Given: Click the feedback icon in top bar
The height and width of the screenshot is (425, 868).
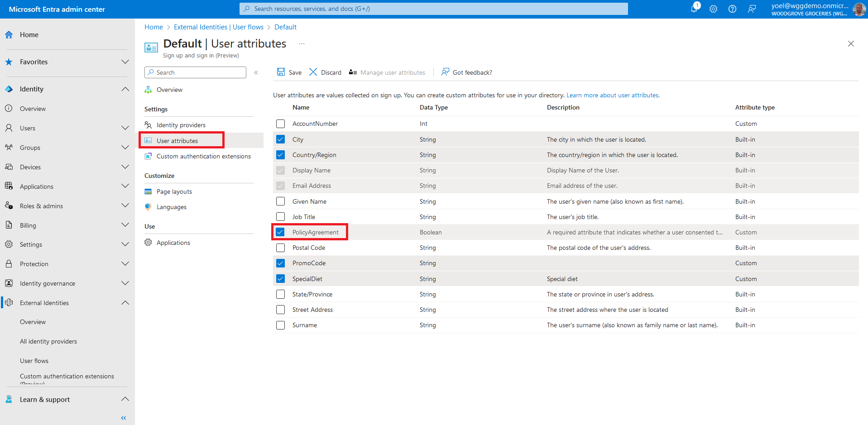Looking at the screenshot, I should click(752, 9).
